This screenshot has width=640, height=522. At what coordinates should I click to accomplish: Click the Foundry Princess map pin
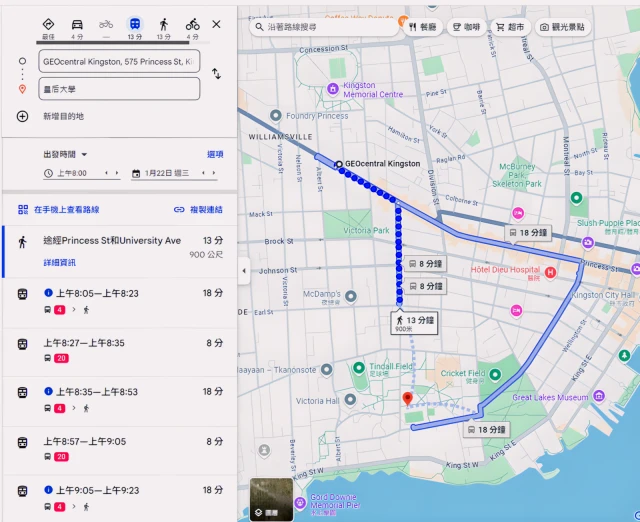(x=276, y=116)
